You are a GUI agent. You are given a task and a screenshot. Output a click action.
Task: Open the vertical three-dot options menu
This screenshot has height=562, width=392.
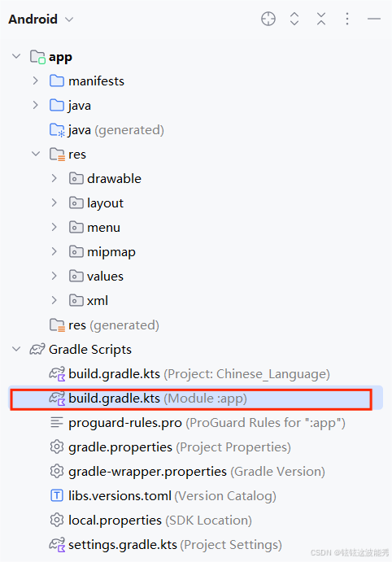pos(346,19)
